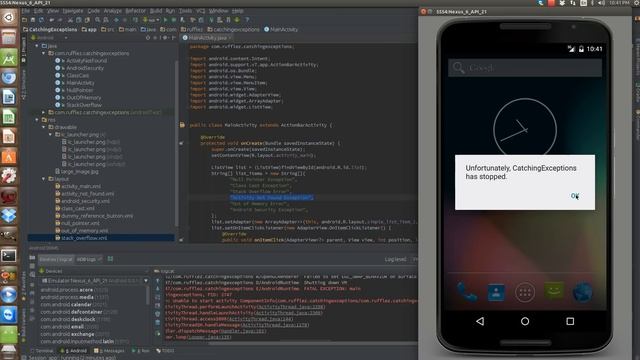Tap the phone dialer icon on emulator
This screenshot has height=360, width=640.
pos(467,292)
